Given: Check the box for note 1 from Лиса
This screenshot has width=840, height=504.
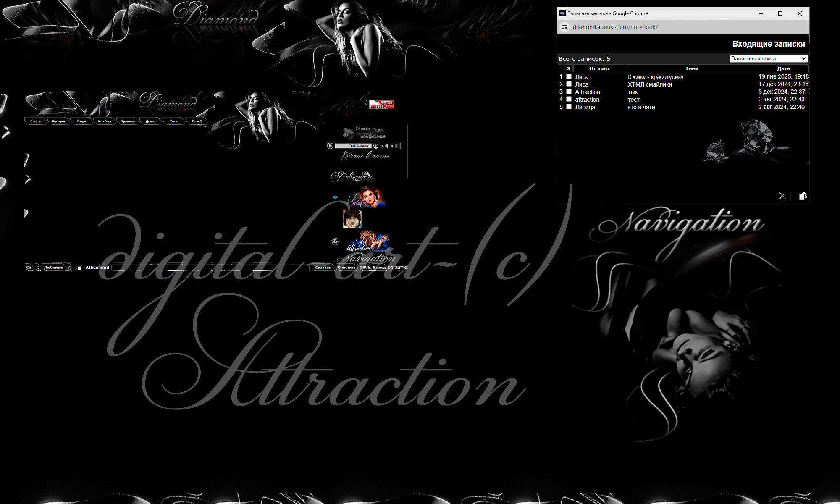Looking at the screenshot, I should pyautogui.click(x=569, y=76).
